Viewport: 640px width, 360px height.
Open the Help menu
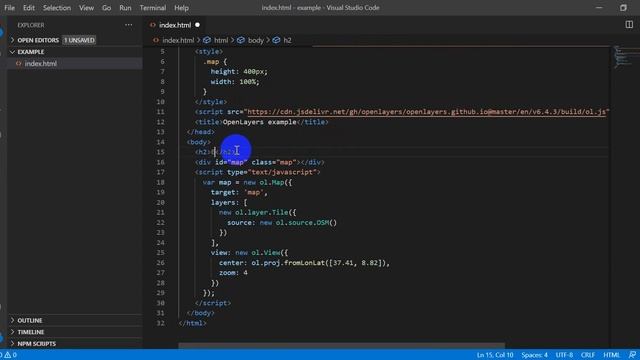click(181, 8)
